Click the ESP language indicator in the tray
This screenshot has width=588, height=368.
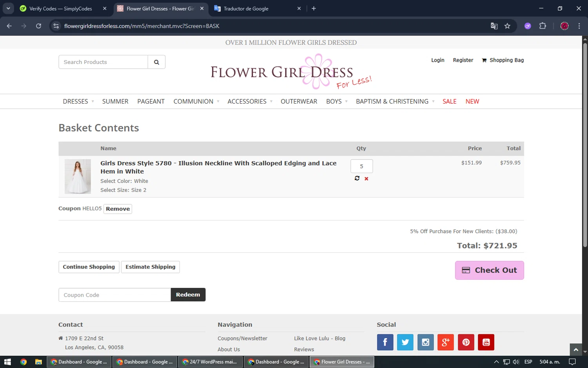click(x=528, y=362)
